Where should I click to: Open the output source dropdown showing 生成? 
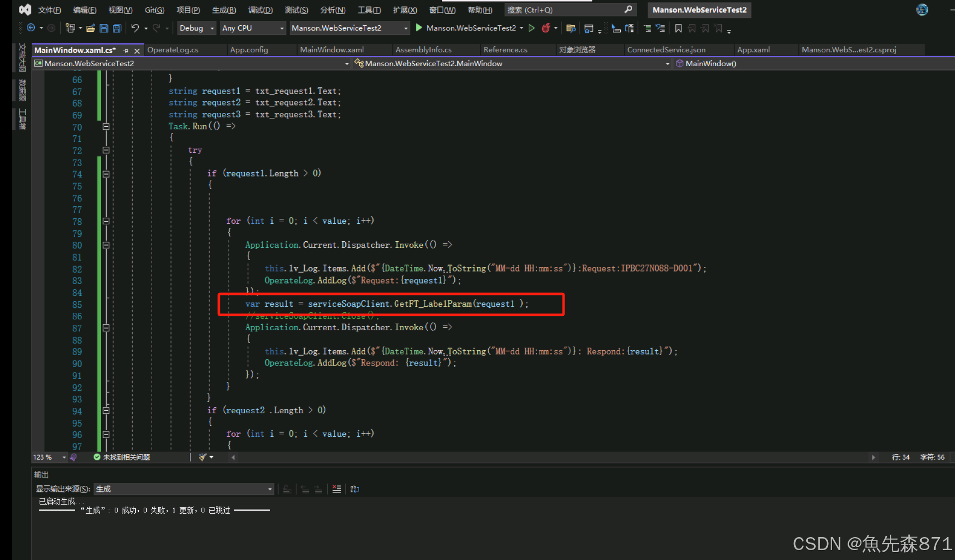click(x=184, y=489)
